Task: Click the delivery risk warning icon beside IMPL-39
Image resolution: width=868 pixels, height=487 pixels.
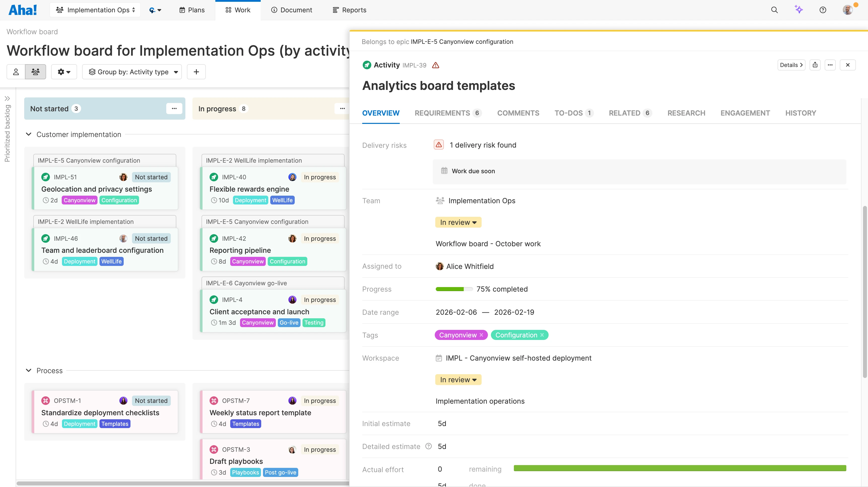Action: [x=436, y=65]
